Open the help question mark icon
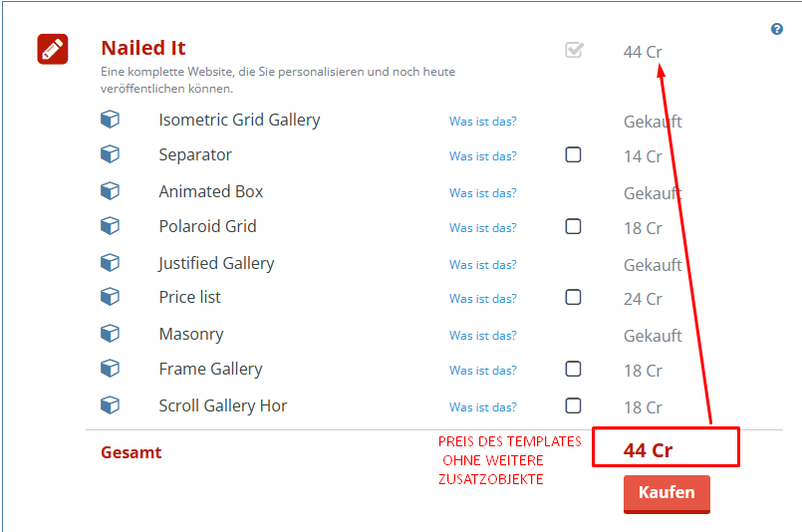Screen dimensions: 802x532 pyautogui.click(x=777, y=29)
